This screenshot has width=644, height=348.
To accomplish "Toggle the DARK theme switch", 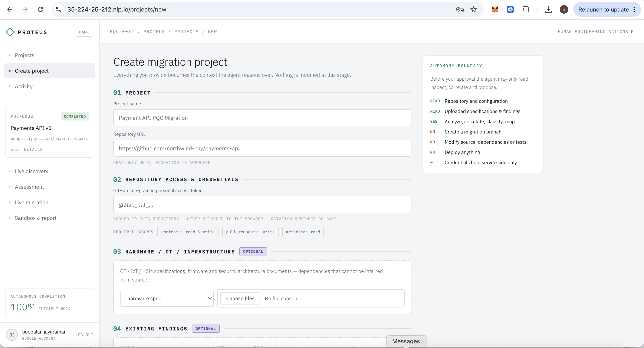I will pos(84,32).
